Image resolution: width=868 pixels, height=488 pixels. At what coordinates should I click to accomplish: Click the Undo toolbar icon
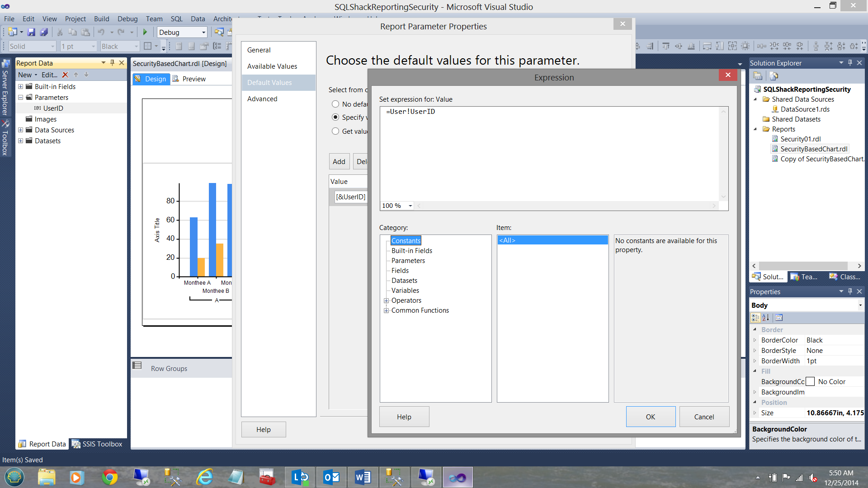click(101, 32)
